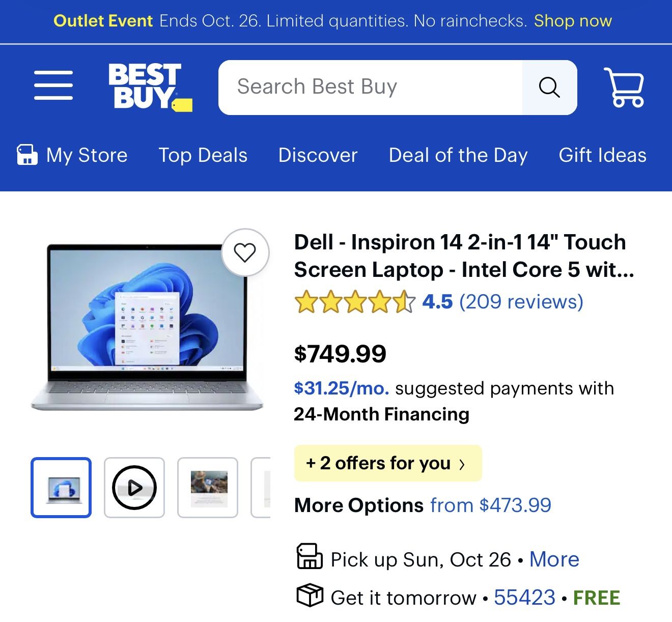This screenshot has height=622, width=672.
Task: Toggle the heart to save this laptop
Action: [x=246, y=253]
